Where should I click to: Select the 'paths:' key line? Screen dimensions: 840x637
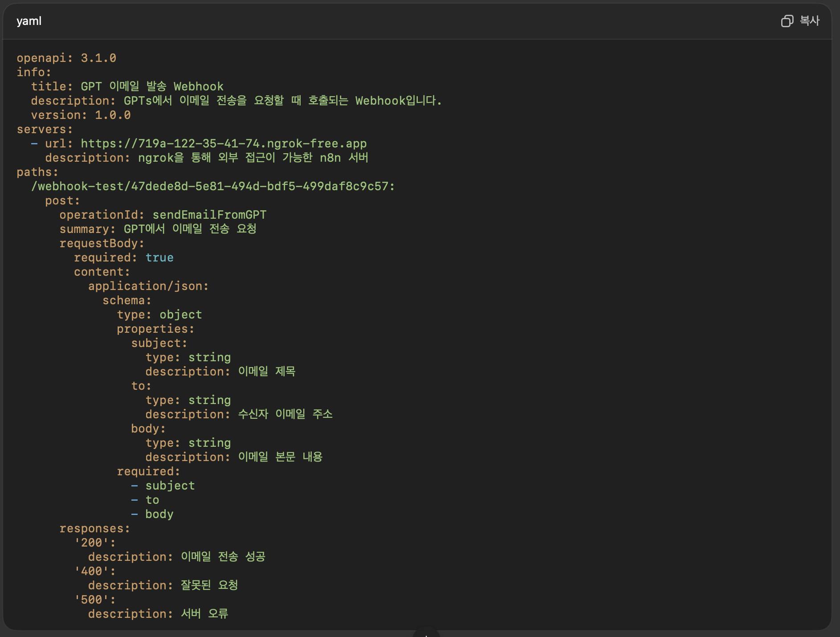(37, 172)
